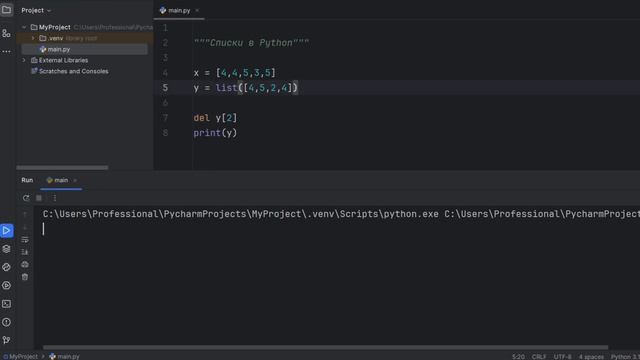Click the console horizontal scrollbar

tap(325, 347)
